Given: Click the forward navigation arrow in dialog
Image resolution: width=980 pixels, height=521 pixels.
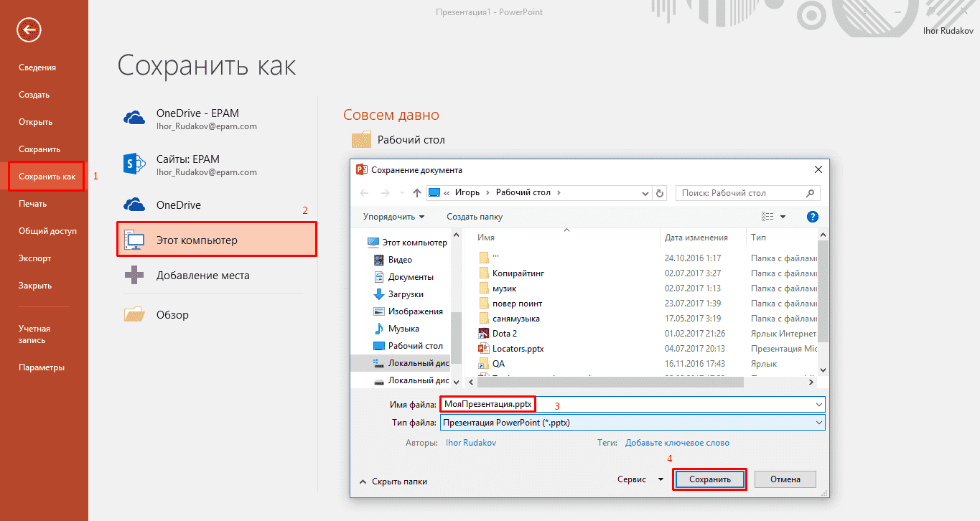Looking at the screenshot, I should 386,192.
